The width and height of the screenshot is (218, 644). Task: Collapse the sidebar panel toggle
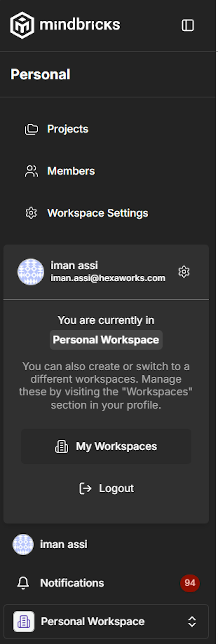[x=187, y=25]
